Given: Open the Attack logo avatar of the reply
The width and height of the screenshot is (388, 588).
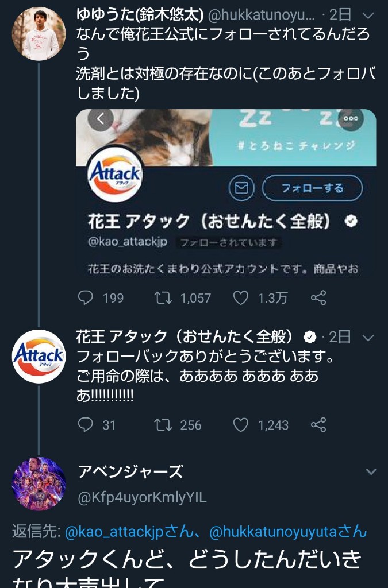Looking at the screenshot, I should (39, 356).
